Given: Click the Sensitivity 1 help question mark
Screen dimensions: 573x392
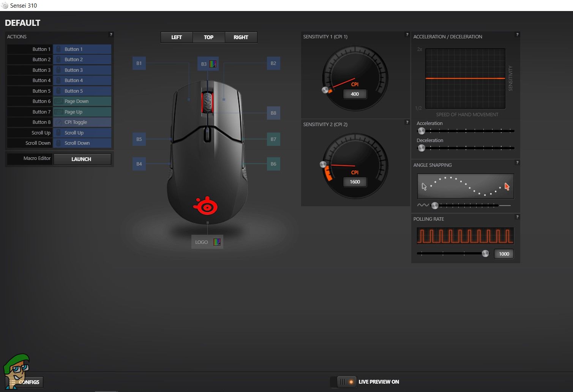Looking at the screenshot, I should click(x=407, y=35).
